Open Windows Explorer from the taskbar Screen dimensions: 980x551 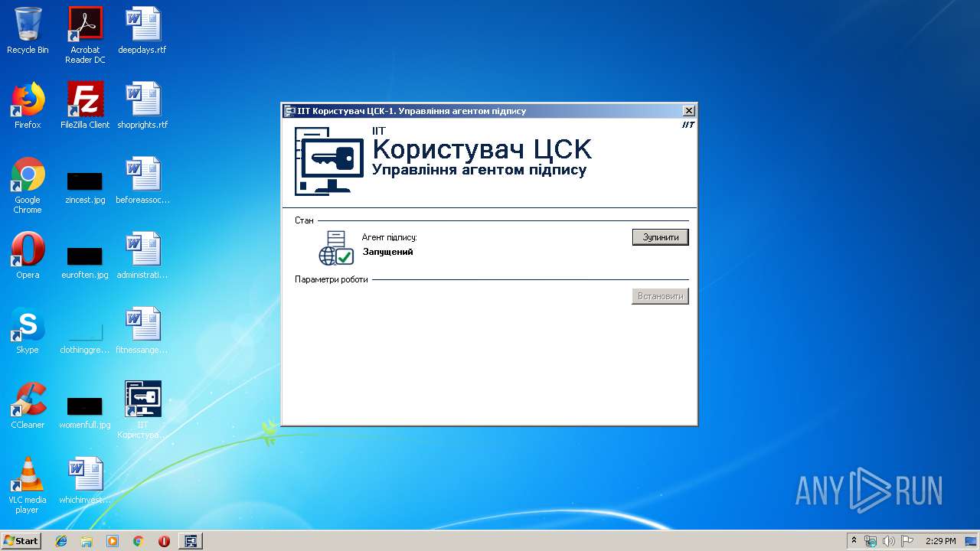[87, 541]
